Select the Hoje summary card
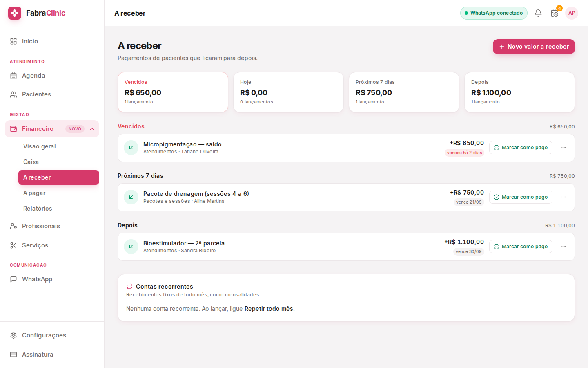 (288, 92)
